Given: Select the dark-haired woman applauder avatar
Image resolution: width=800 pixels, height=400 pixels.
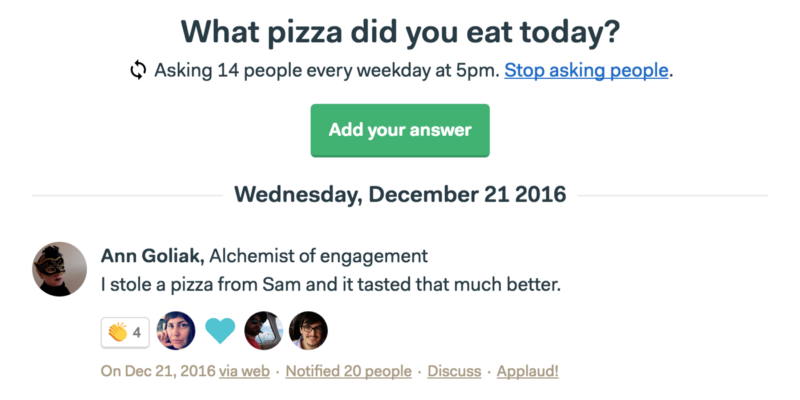Looking at the screenshot, I should coord(176,331).
